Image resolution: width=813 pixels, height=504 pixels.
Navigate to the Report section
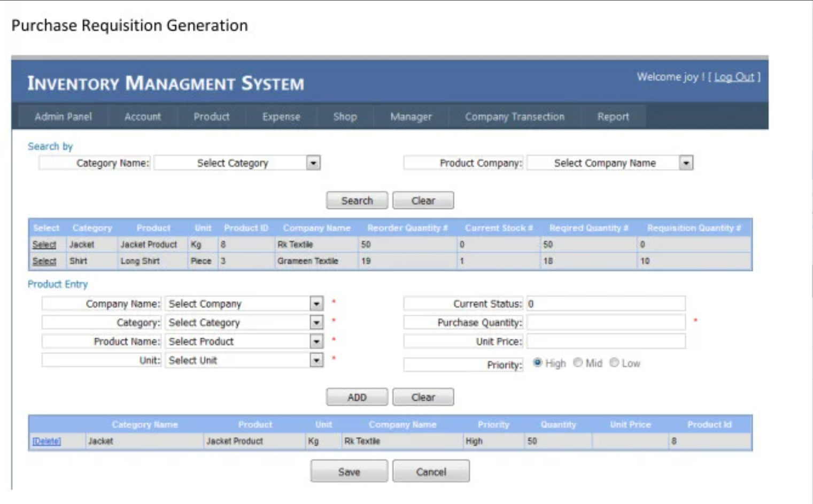[x=614, y=116]
